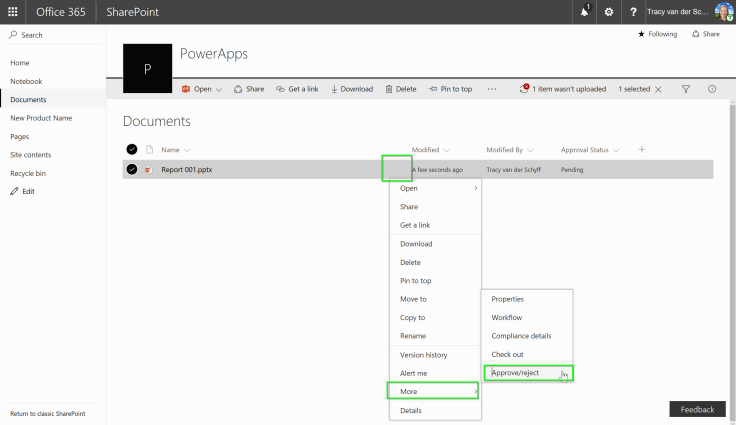
Task: Open the settings gear
Action: (608, 11)
